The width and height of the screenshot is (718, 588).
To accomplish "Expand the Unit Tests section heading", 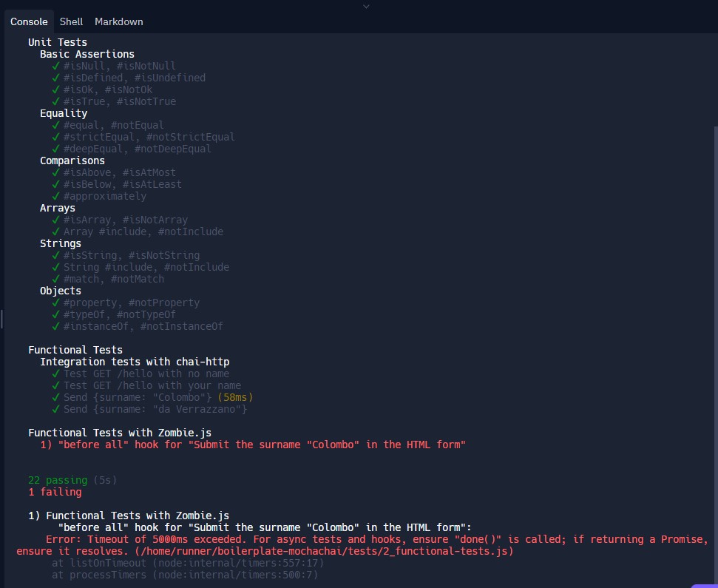I will pos(58,42).
